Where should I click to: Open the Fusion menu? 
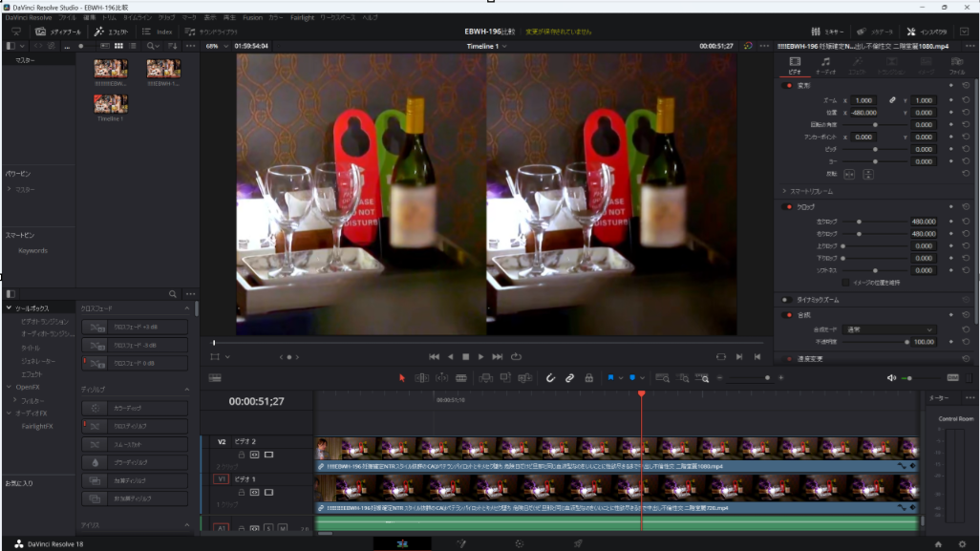pos(252,18)
